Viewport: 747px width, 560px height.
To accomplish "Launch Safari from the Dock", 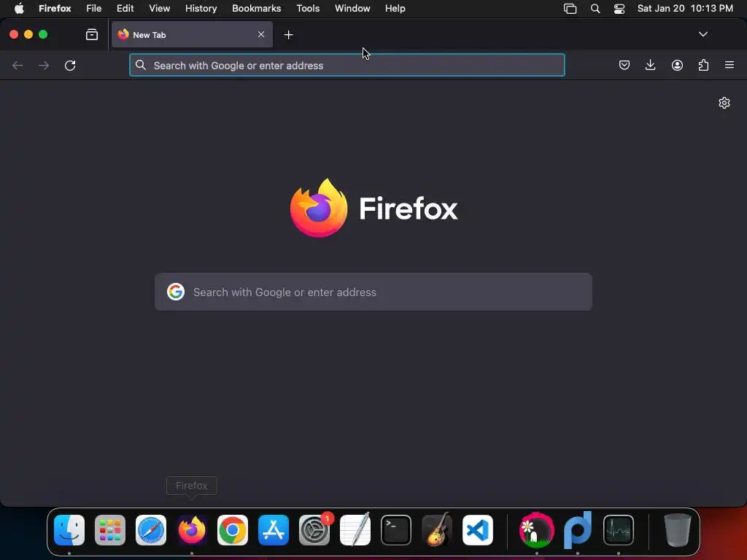I will click(151, 529).
